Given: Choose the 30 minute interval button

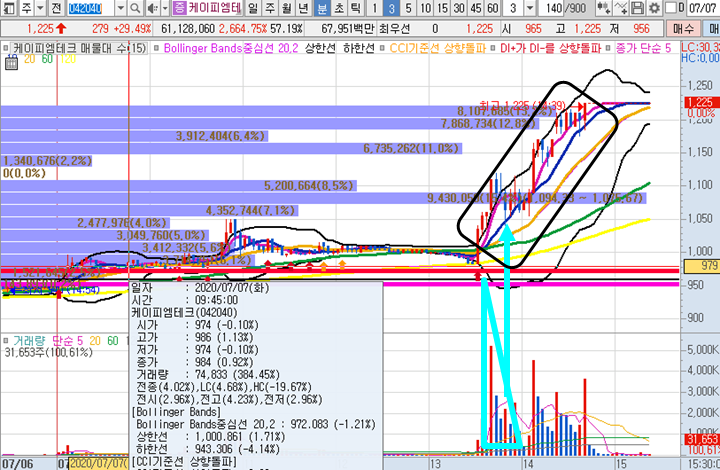Looking at the screenshot, I should click(459, 8).
